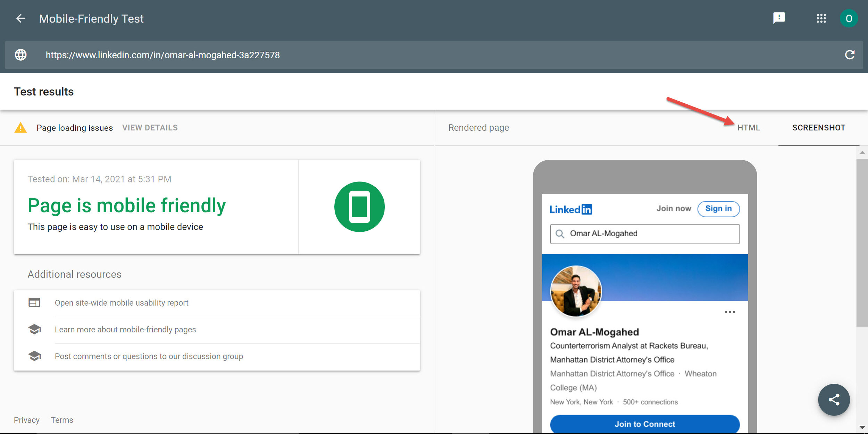Click the Sign in button in preview
Viewport: 868px width, 434px height.
718,209
